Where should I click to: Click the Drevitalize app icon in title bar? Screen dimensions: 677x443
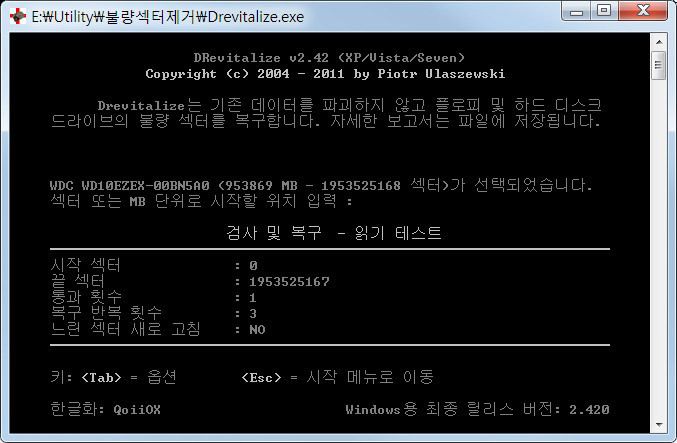click(x=18, y=16)
